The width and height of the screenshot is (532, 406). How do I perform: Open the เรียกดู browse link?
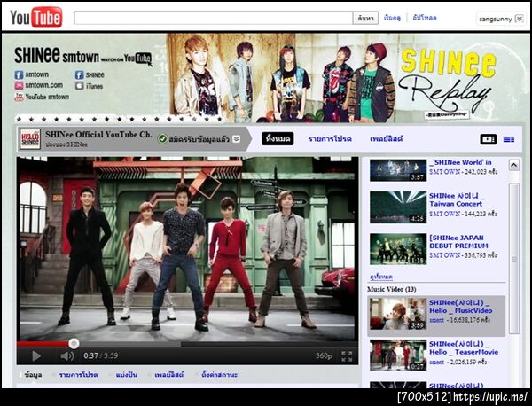tap(392, 18)
